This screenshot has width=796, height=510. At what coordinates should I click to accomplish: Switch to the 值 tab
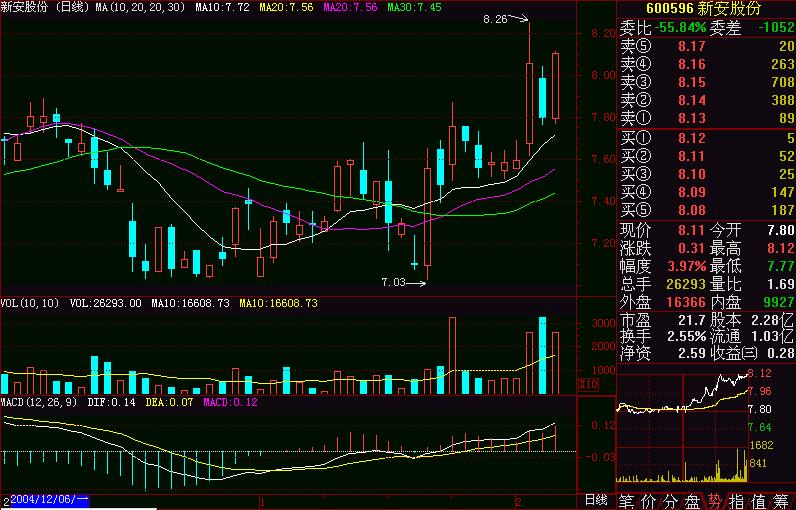pos(759,500)
